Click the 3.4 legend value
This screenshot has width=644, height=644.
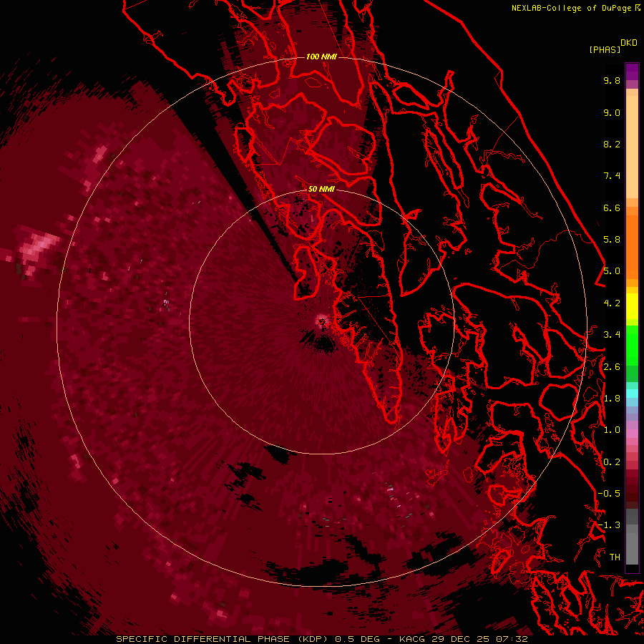(x=612, y=335)
